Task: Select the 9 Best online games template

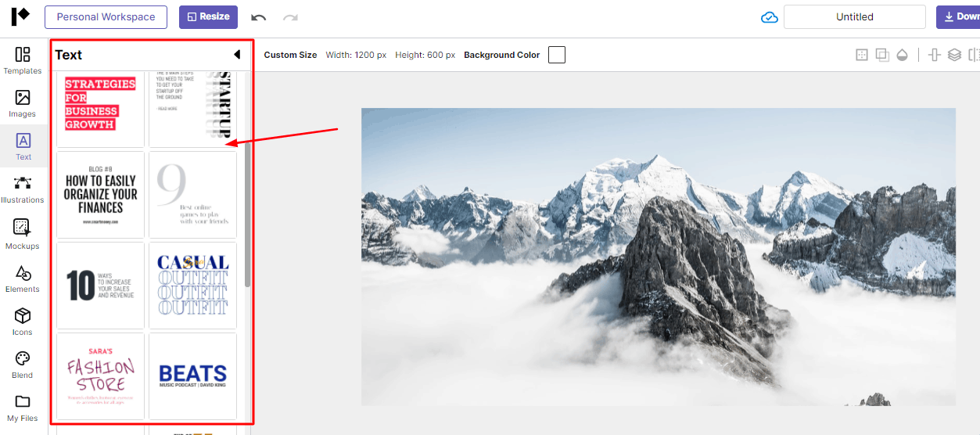Action: [x=193, y=195]
